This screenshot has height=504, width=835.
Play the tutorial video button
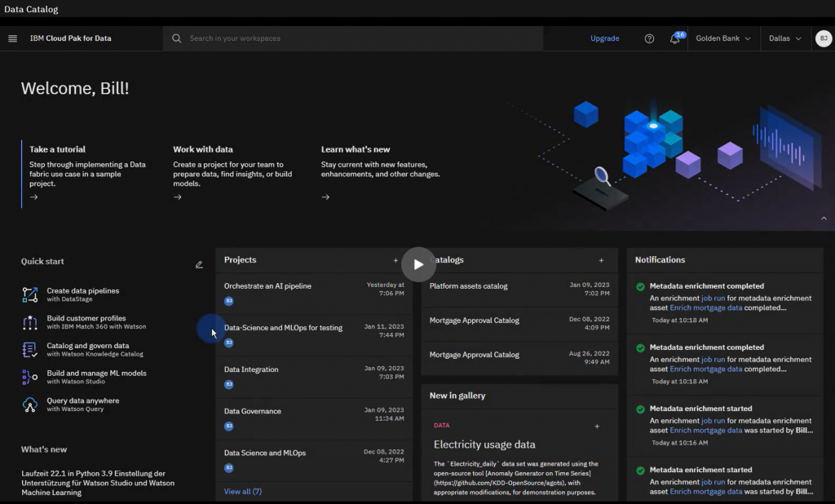point(418,264)
